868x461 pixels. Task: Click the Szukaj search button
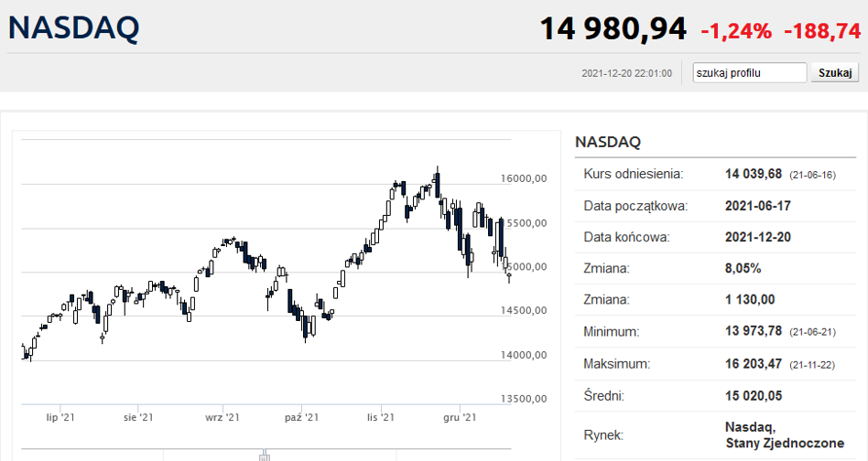(x=835, y=73)
